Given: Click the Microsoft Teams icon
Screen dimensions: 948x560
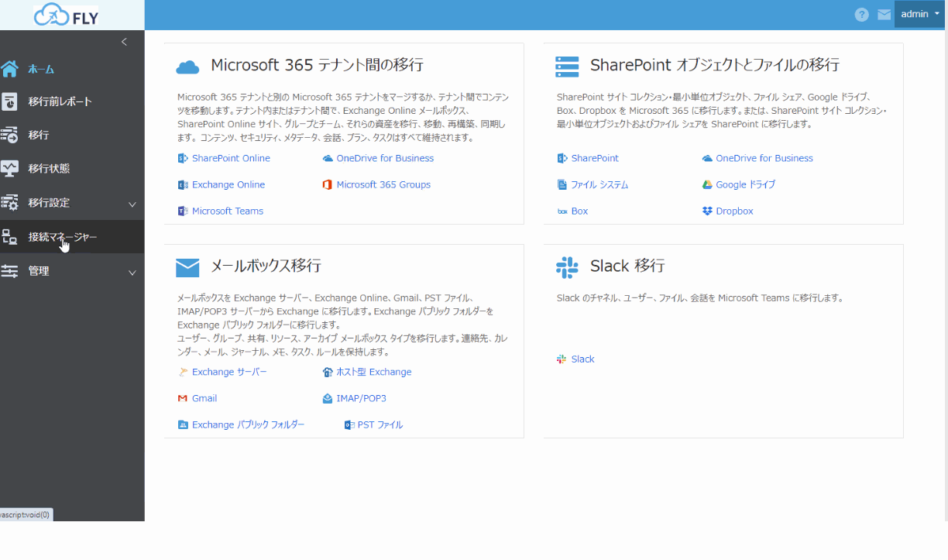Looking at the screenshot, I should (x=183, y=211).
